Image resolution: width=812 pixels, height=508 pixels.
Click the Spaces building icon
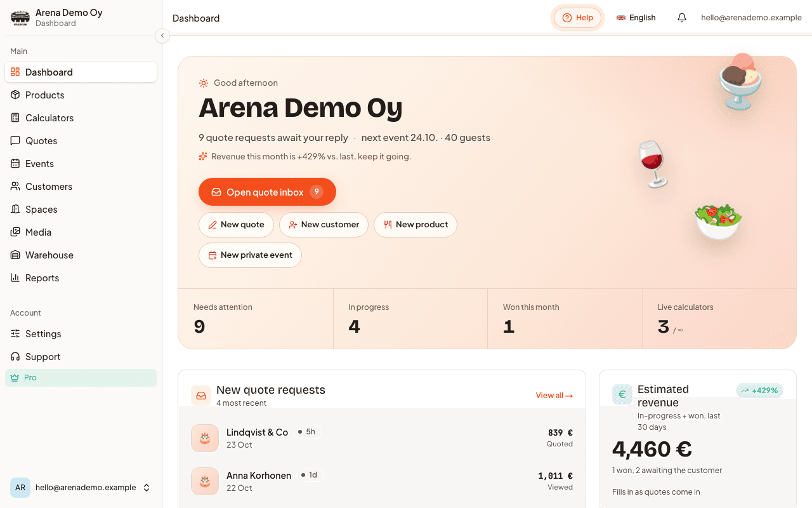[x=15, y=209]
